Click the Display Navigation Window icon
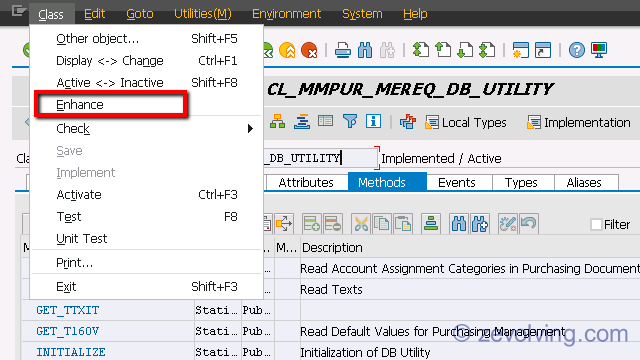The width and height of the screenshot is (640, 360). point(302,122)
